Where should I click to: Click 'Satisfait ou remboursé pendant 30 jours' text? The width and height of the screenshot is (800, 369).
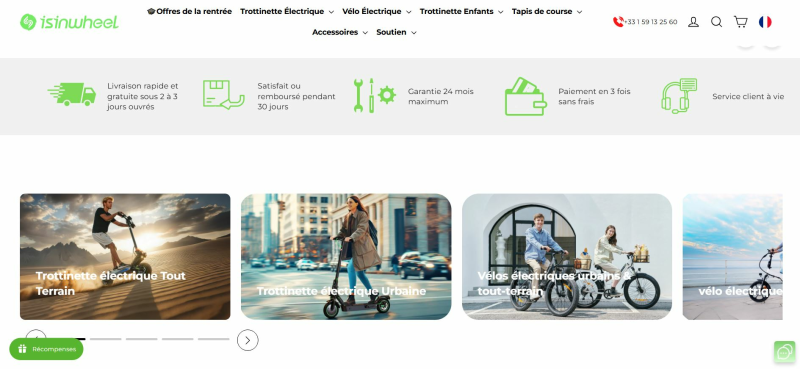296,96
